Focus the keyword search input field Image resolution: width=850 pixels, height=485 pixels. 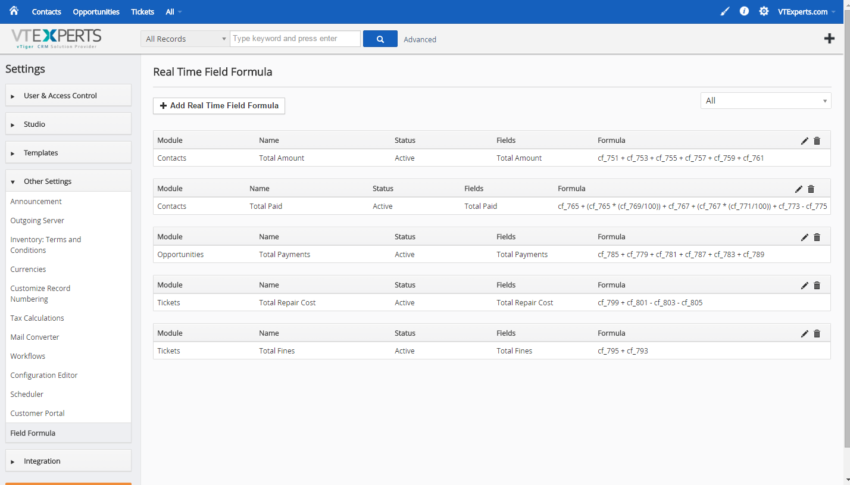[x=295, y=38]
